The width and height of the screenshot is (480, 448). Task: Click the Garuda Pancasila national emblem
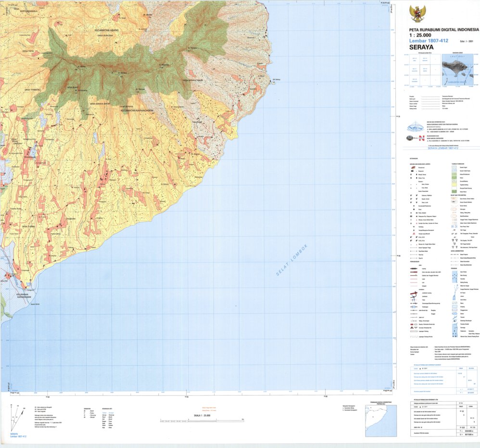pyautogui.click(x=417, y=13)
